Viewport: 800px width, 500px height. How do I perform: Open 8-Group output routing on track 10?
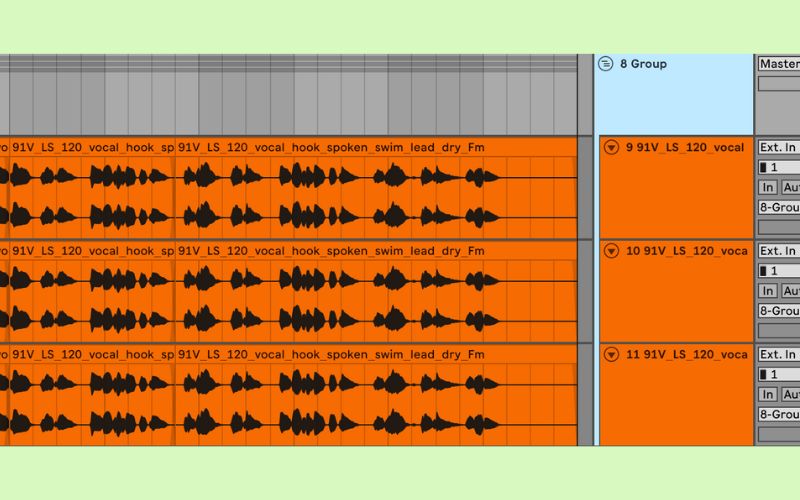coord(779,311)
